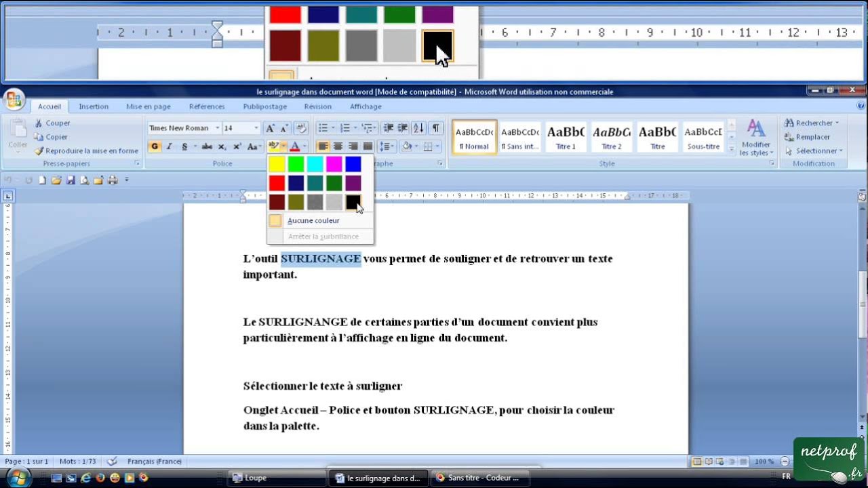Open the Times New Roman font dropdown

pos(218,128)
